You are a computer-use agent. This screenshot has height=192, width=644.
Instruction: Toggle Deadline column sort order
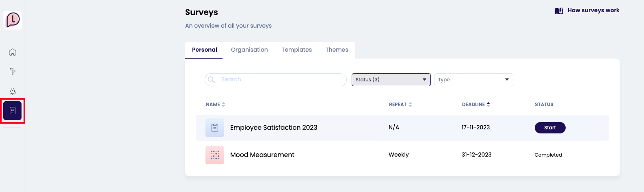tap(476, 105)
